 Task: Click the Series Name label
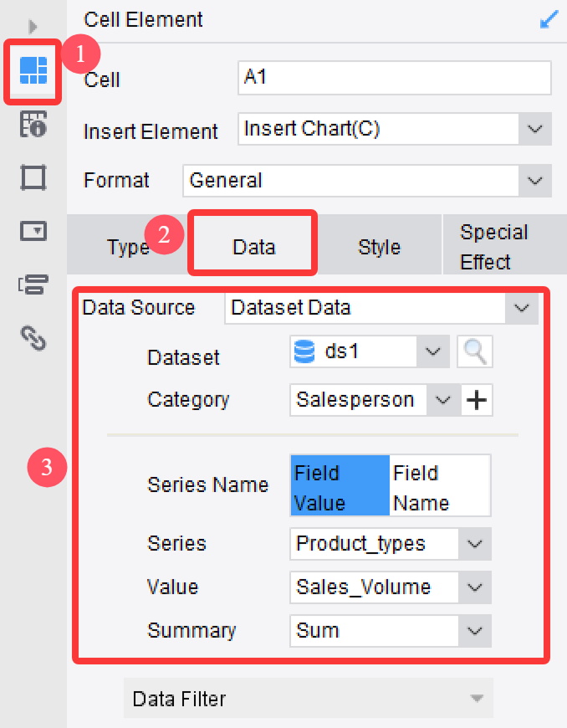coord(208,485)
